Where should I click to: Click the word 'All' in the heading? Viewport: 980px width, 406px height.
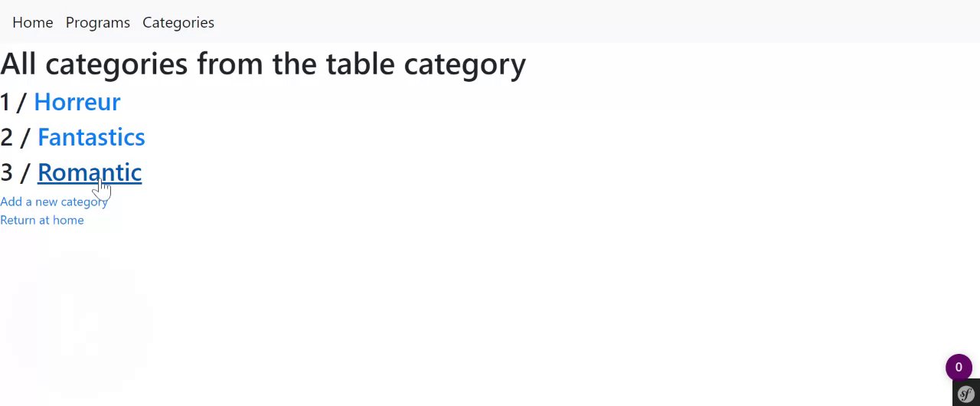click(x=18, y=64)
